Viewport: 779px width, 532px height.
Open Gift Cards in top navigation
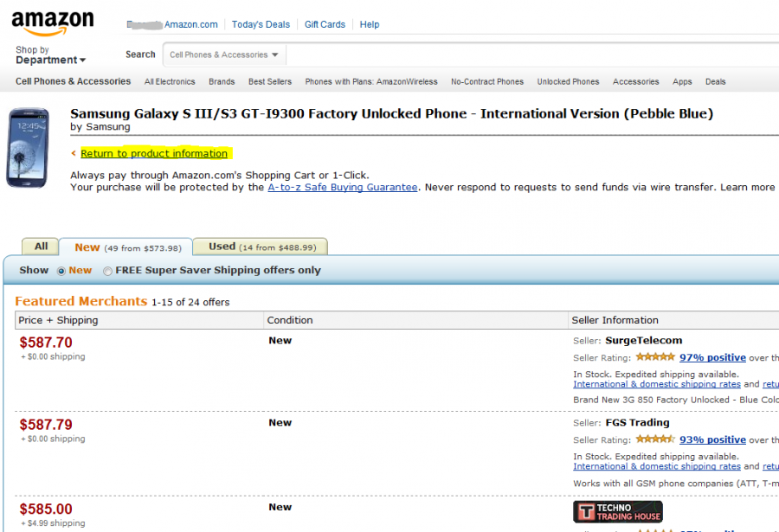325,24
